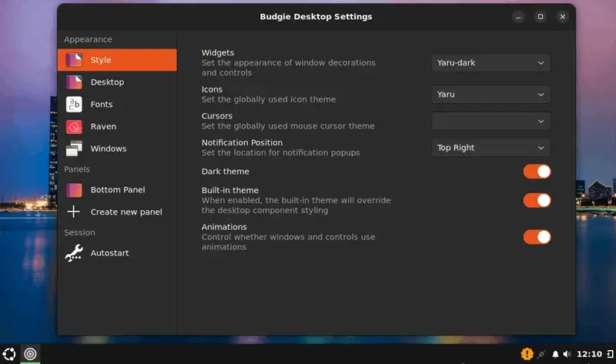Image resolution: width=616 pixels, height=364 pixels.
Task: Open the Icons theme Yaru dropdown
Action: pos(490,95)
